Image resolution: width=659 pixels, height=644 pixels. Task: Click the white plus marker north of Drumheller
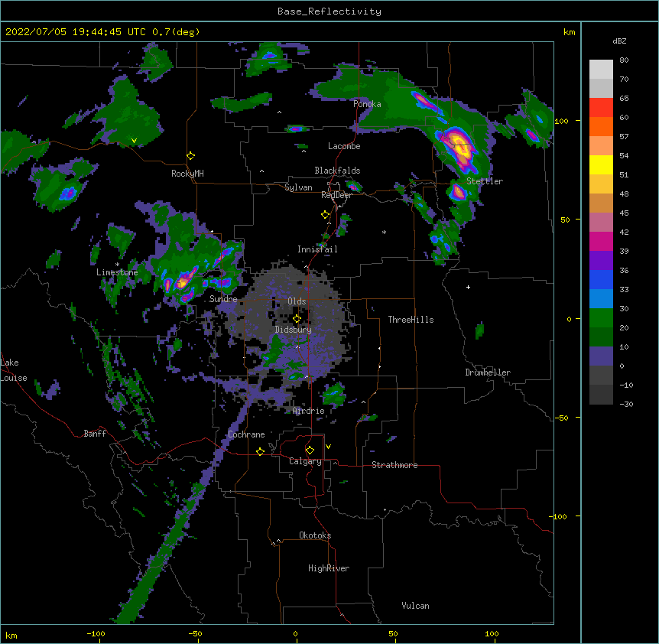pyautogui.click(x=468, y=287)
